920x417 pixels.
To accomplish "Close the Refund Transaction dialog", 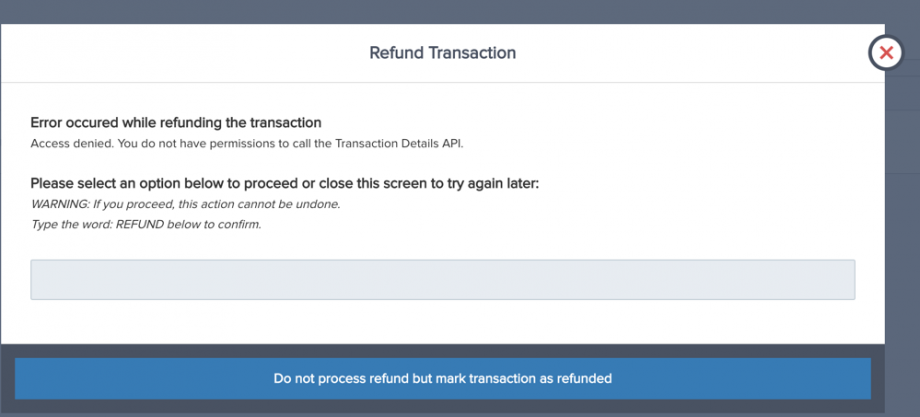I will click(x=885, y=53).
